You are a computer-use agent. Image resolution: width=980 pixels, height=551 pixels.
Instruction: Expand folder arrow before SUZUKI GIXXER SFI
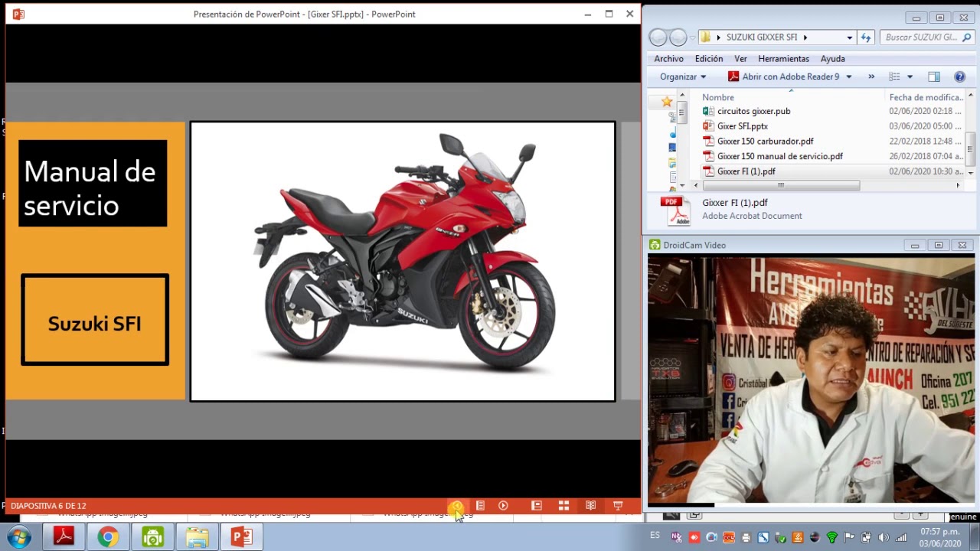(718, 37)
